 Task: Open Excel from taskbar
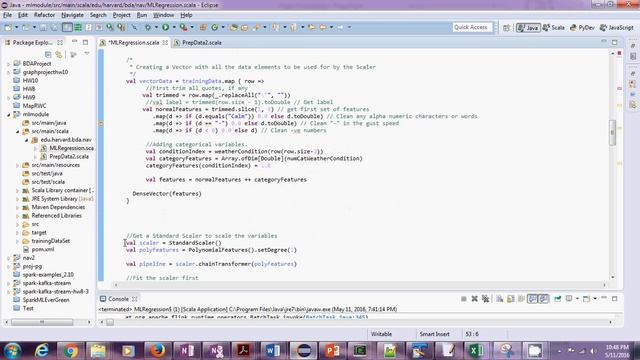click(476, 351)
